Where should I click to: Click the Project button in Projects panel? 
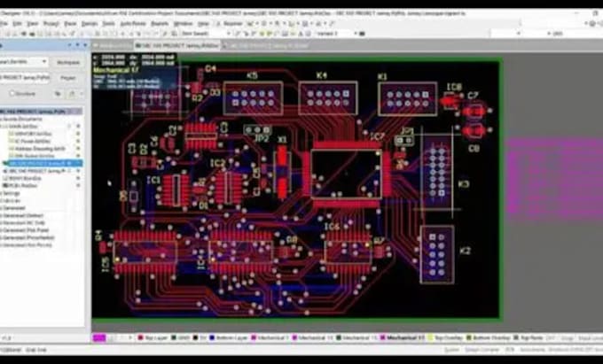coord(68,78)
